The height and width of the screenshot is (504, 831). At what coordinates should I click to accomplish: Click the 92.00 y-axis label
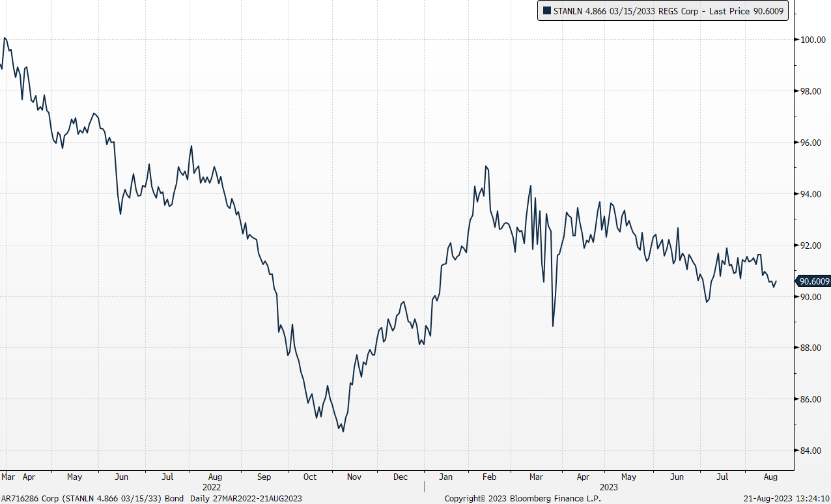pyautogui.click(x=811, y=245)
